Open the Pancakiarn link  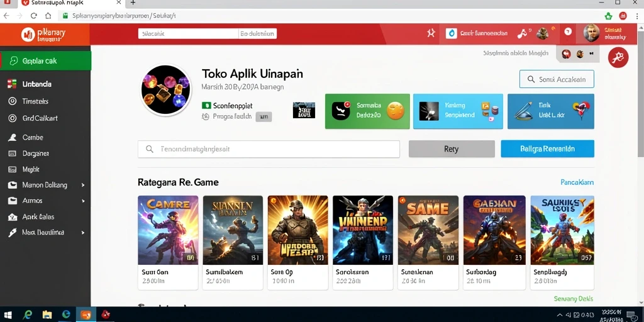(577, 182)
